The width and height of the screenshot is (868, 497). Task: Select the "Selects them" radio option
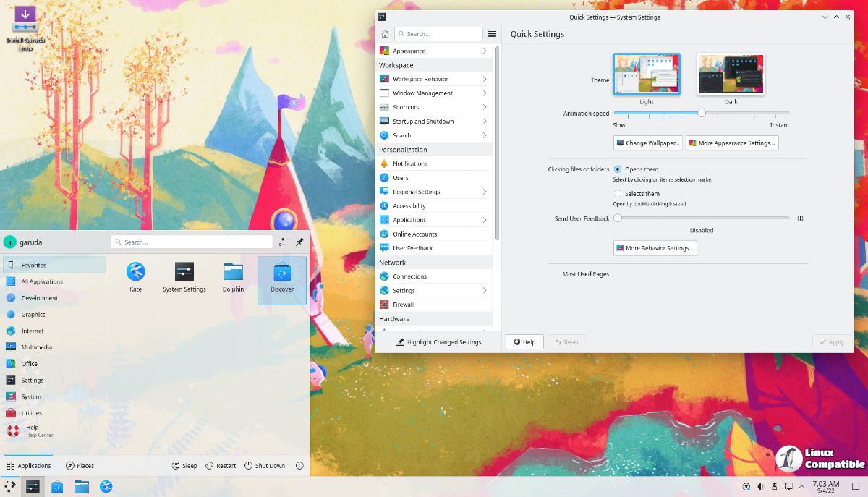tap(618, 194)
